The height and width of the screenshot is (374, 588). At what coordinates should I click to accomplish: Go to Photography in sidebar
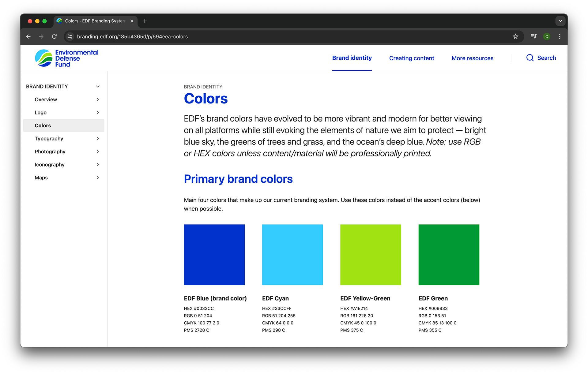50,151
